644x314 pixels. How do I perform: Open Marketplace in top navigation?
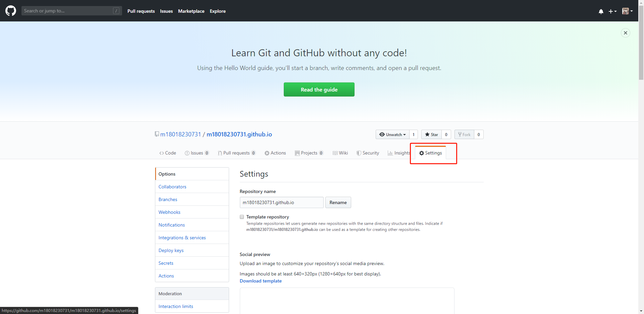pos(191,11)
